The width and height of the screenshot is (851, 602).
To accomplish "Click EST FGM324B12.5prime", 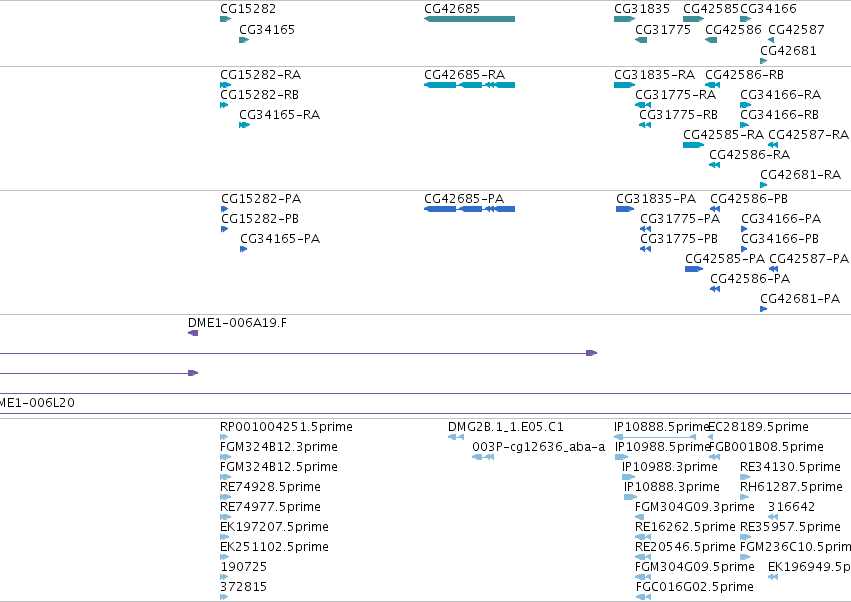I will 278,467.
